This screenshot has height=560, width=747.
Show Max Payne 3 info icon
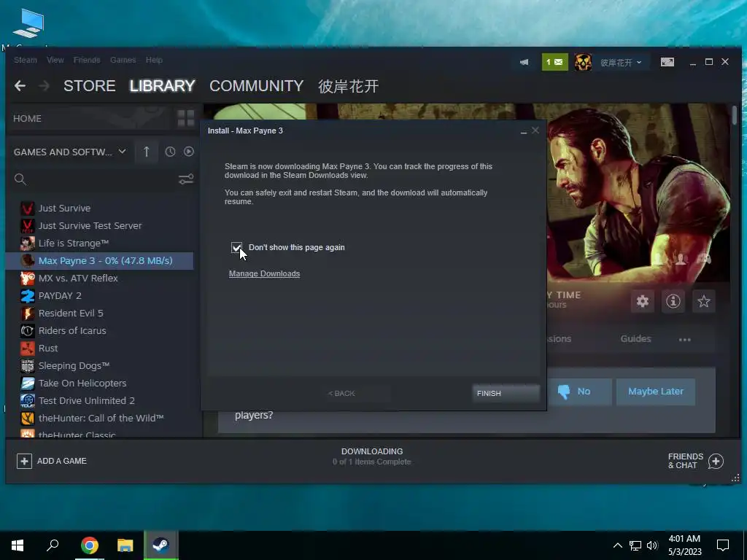(x=673, y=301)
